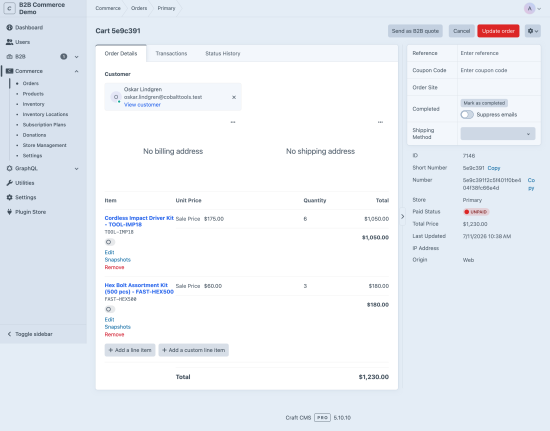Click Primary in the breadcrumb
This screenshot has height=431, width=550.
(x=166, y=8)
